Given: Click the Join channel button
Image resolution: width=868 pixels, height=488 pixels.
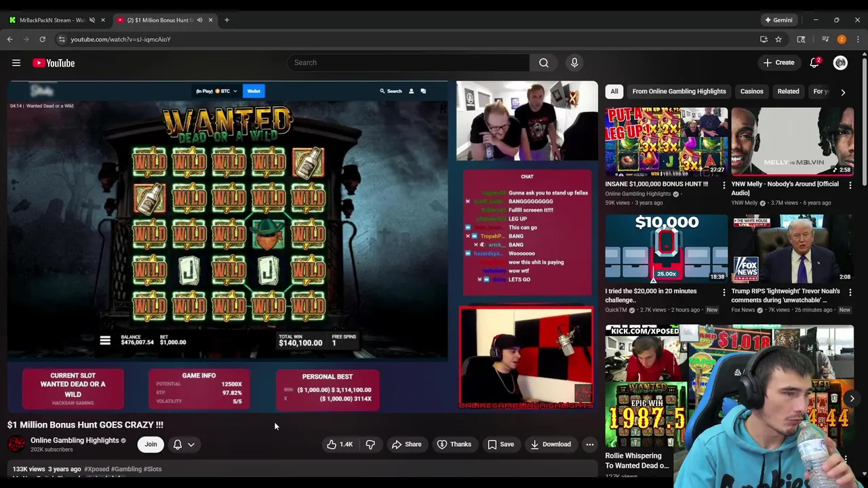Looking at the screenshot, I should (x=151, y=444).
